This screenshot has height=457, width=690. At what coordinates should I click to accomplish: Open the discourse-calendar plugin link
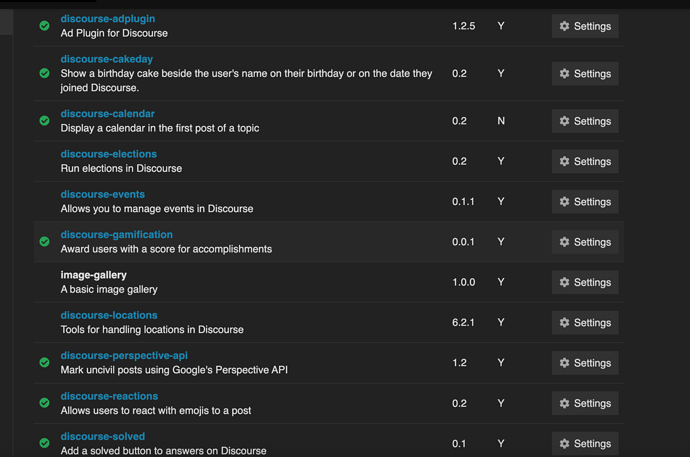[107, 113]
